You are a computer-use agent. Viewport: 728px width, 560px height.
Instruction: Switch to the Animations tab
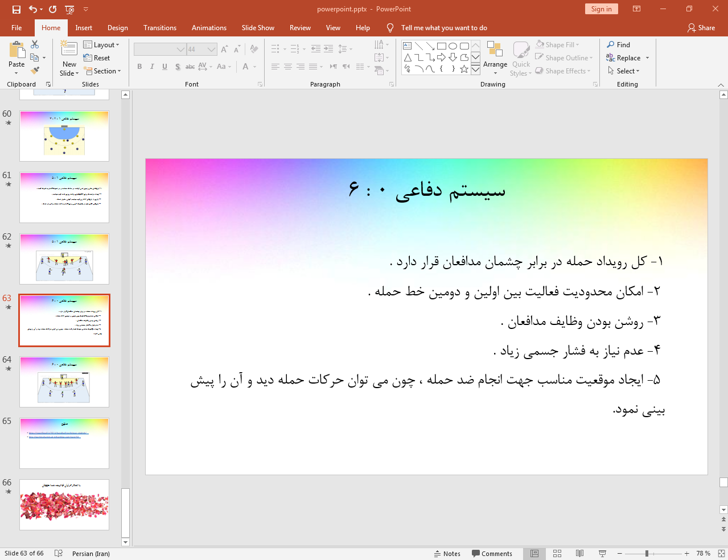(209, 28)
